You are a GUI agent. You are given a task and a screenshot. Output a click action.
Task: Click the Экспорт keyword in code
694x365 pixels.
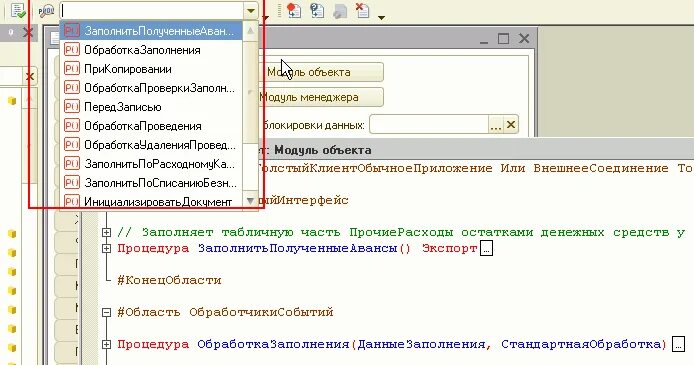449,248
